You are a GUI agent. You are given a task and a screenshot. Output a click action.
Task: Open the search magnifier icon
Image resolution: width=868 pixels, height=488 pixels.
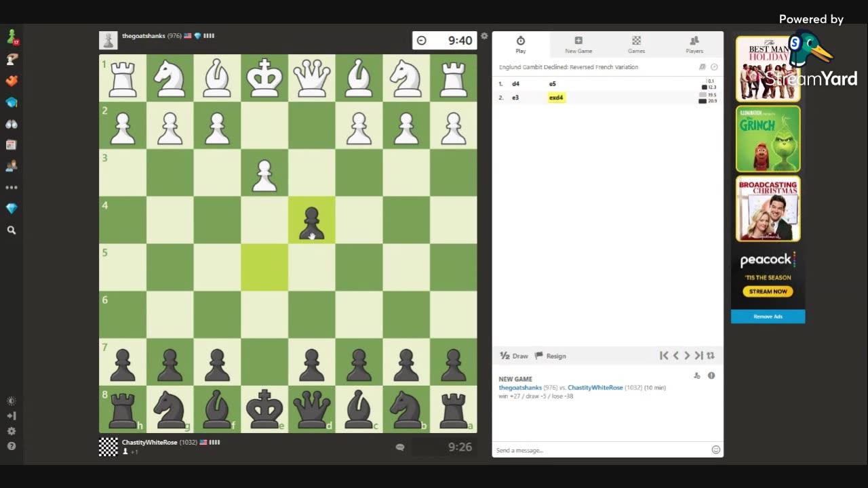12,230
